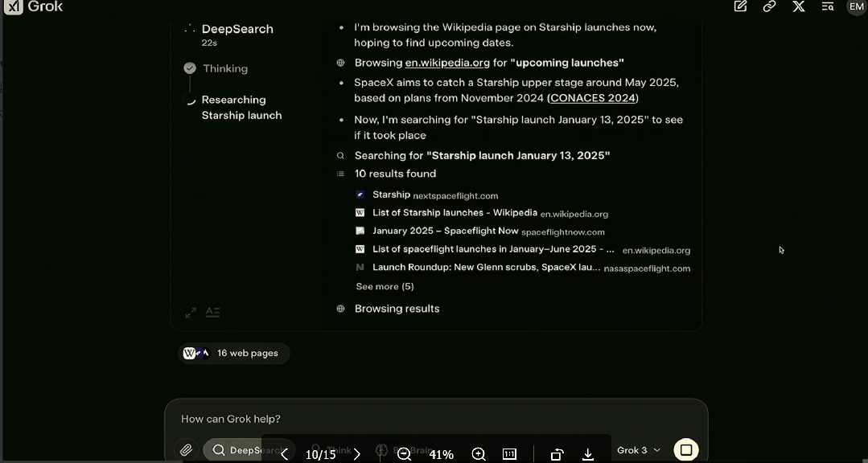Viewport: 868px width, 463px height.
Task: Click the expand arrows icon in DeepSearch panel
Action: (191, 313)
